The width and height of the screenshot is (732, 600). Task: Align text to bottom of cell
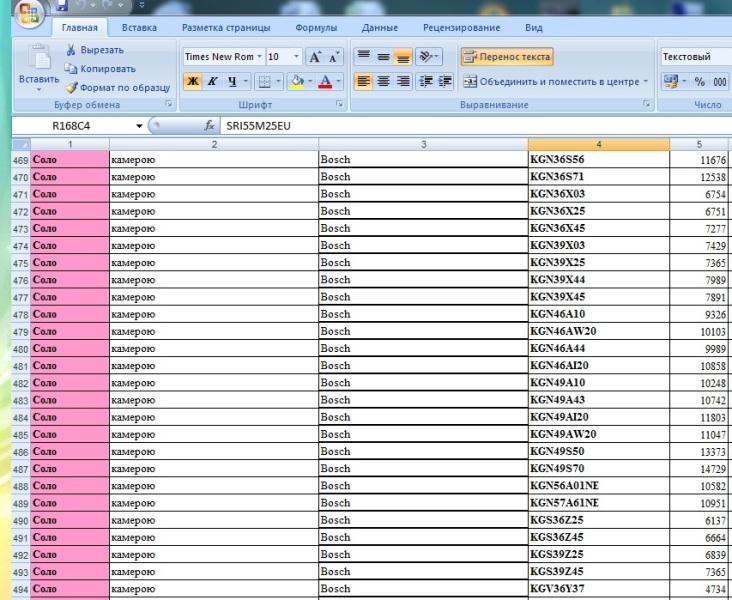402,56
